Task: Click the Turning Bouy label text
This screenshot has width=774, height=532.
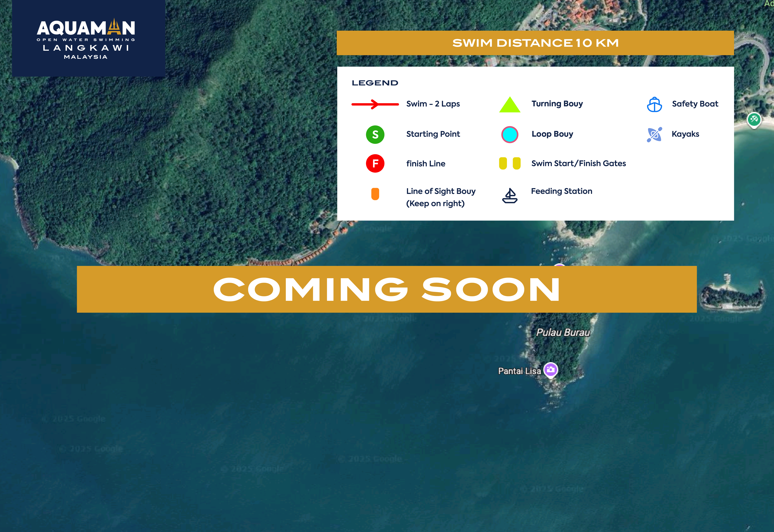Action: 557,104
